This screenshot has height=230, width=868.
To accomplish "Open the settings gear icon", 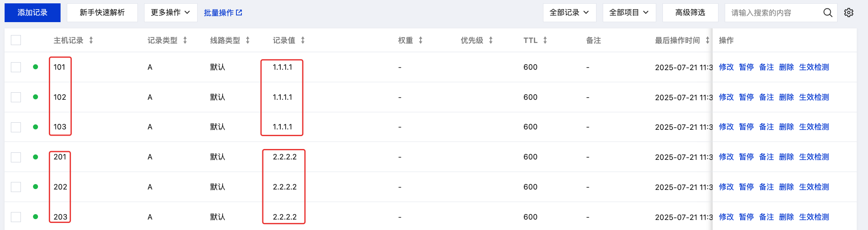I will pos(848,13).
